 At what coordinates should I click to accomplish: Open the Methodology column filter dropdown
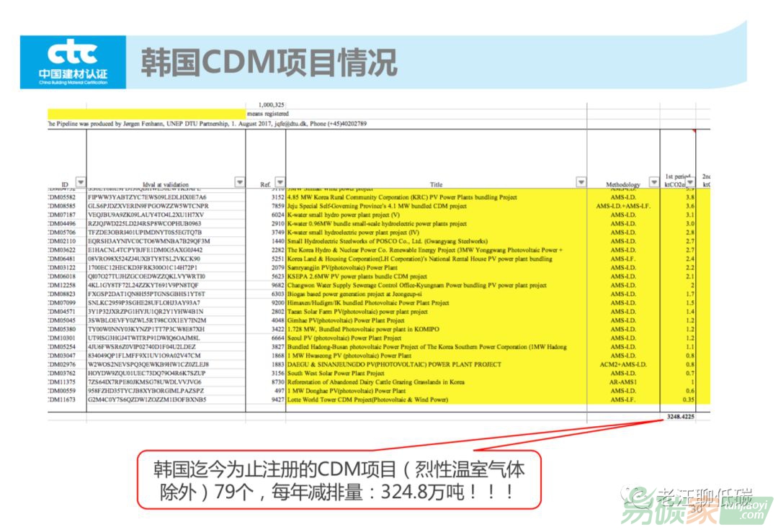pos(653,183)
